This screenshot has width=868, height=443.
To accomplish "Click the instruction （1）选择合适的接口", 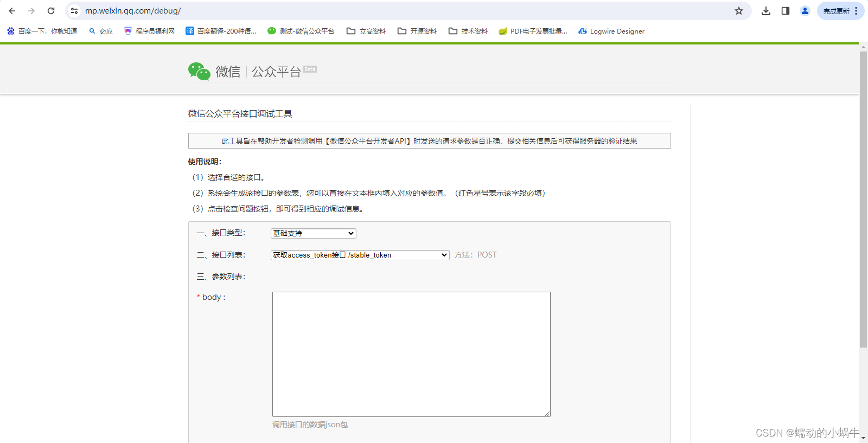I will (228, 177).
